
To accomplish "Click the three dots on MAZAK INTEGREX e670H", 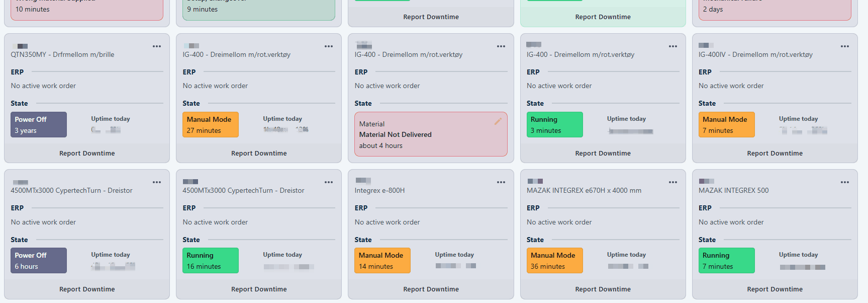I will click(672, 182).
